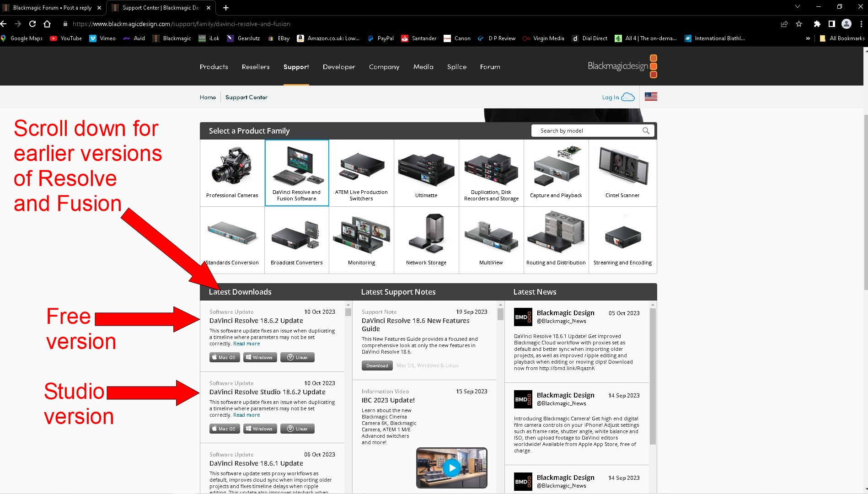Select Ultimatte product family
This screenshot has height=494, width=868.
pos(426,173)
